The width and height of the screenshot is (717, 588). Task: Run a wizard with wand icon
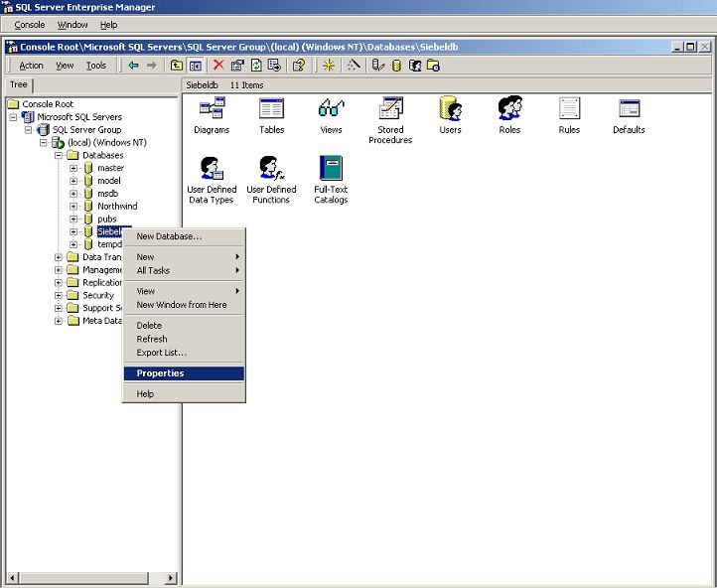point(353,66)
